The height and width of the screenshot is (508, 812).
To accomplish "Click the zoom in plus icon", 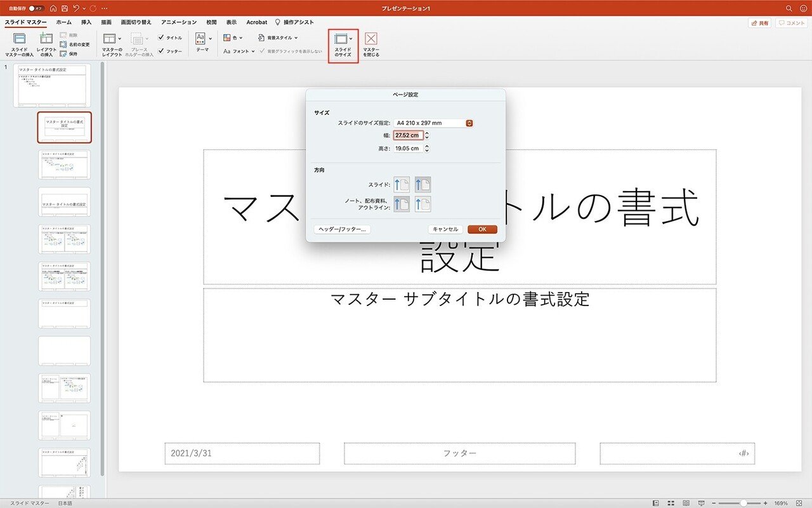I will click(766, 503).
